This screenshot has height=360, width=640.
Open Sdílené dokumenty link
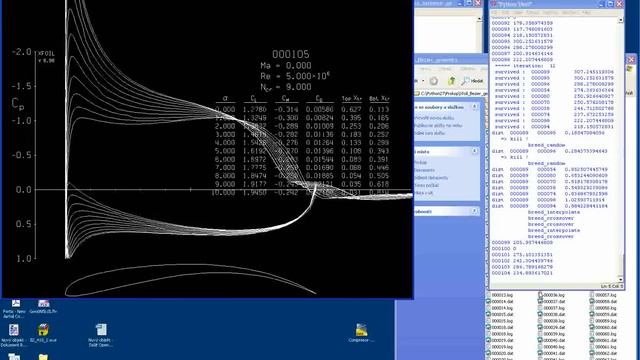431,178
